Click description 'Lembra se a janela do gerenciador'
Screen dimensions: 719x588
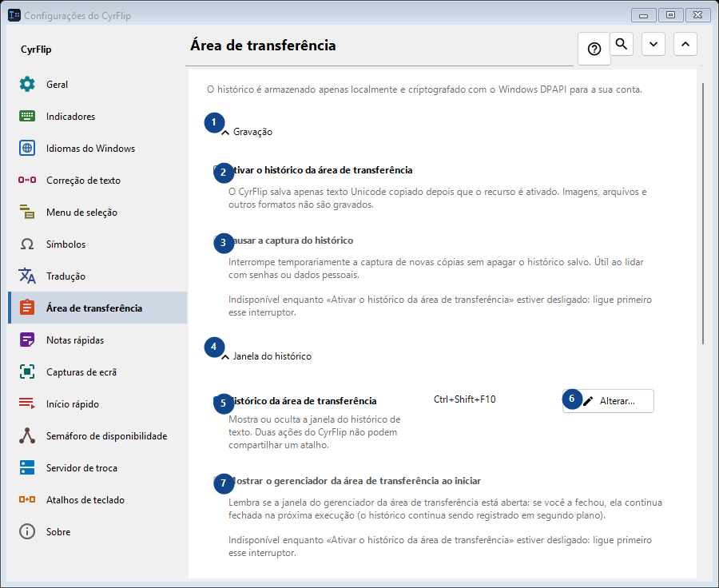point(445,509)
